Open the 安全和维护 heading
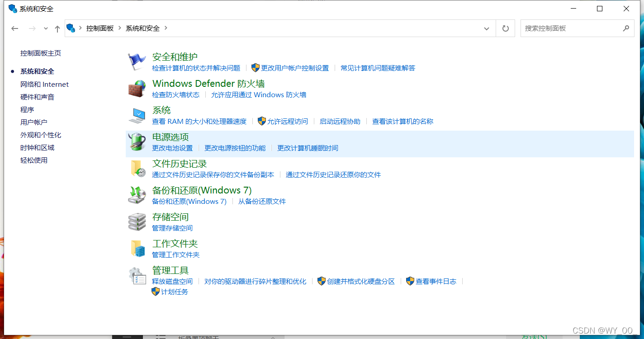The height and width of the screenshot is (339, 644). pos(175,57)
